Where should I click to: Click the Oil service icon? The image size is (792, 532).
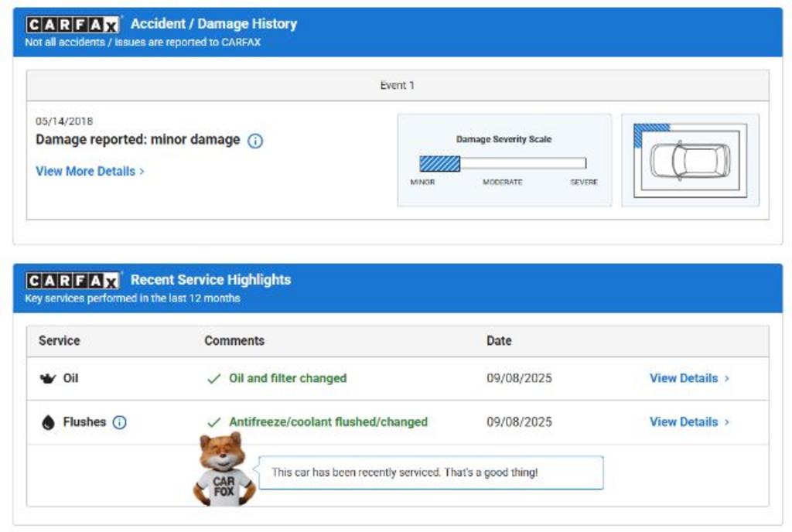[48, 379]
